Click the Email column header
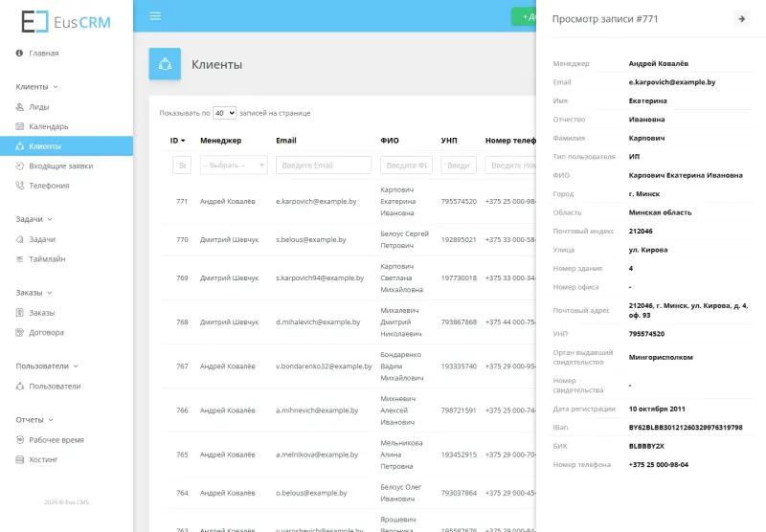Image resolution: width=766 pixels, height=532 pixels. [x=285, y=141]
